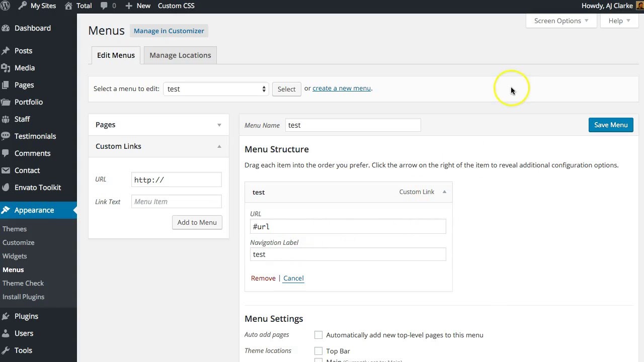
Task: Open the Screen Options panel
Action: tap(561, 21)
